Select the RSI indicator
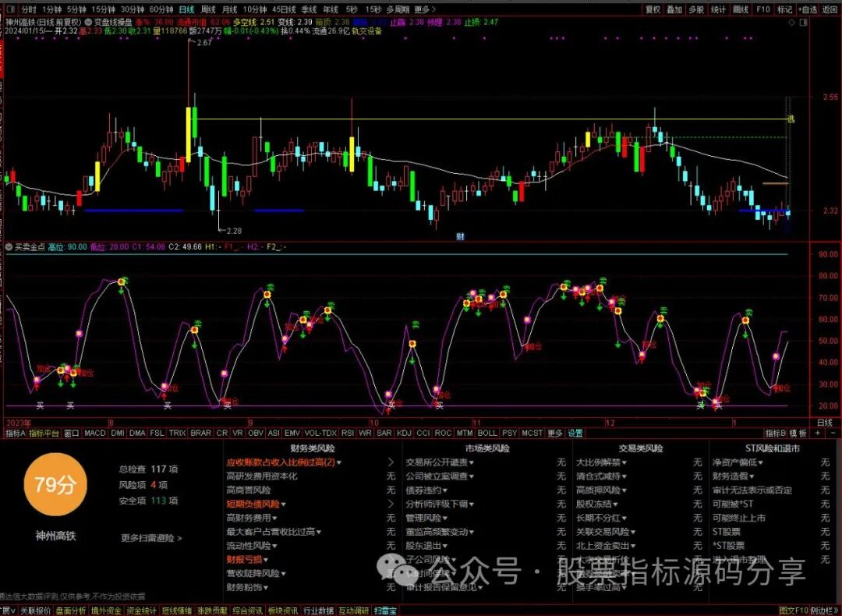The height and width of the screenshot is (616, 842). click(348, 433)
